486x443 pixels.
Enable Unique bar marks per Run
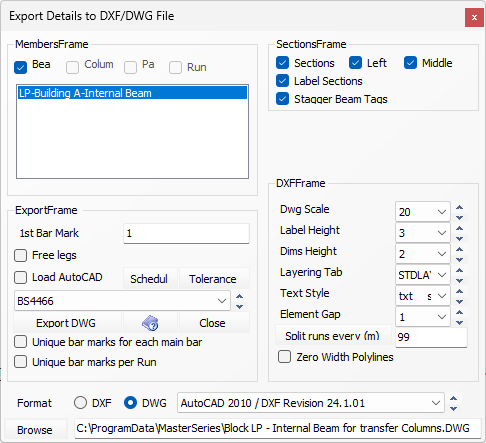click(x=20, y=362)
